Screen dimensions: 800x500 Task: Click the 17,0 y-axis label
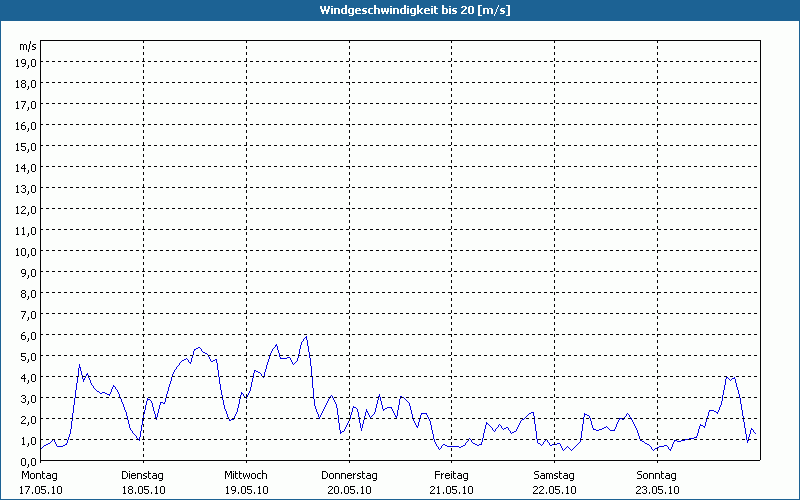click(26, 105)
